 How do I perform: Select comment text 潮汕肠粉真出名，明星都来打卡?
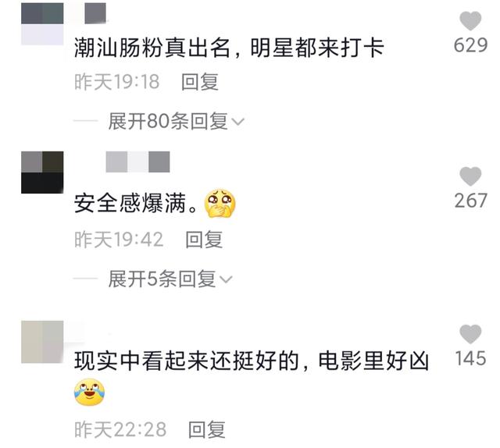229,48
